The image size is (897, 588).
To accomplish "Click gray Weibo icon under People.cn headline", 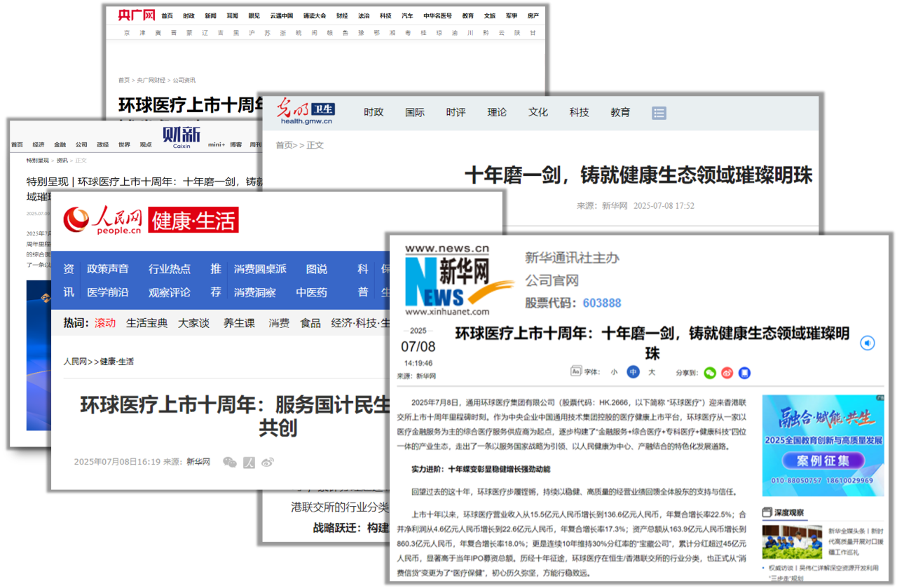I will (x=267, y=462).
